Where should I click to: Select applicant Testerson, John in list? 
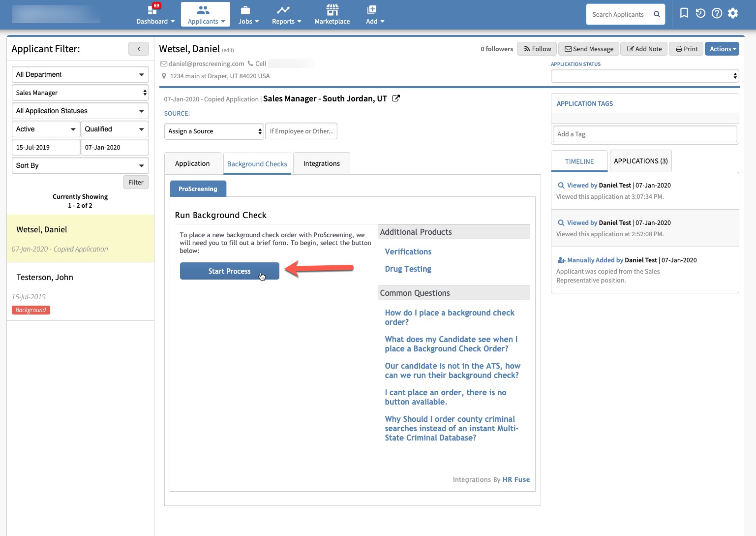45,278
